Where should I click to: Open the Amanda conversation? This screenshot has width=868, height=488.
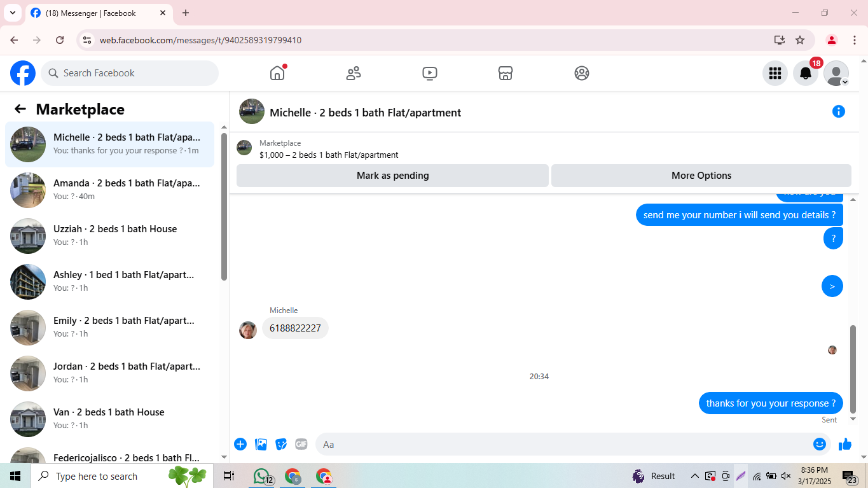(x=109, y=190)
